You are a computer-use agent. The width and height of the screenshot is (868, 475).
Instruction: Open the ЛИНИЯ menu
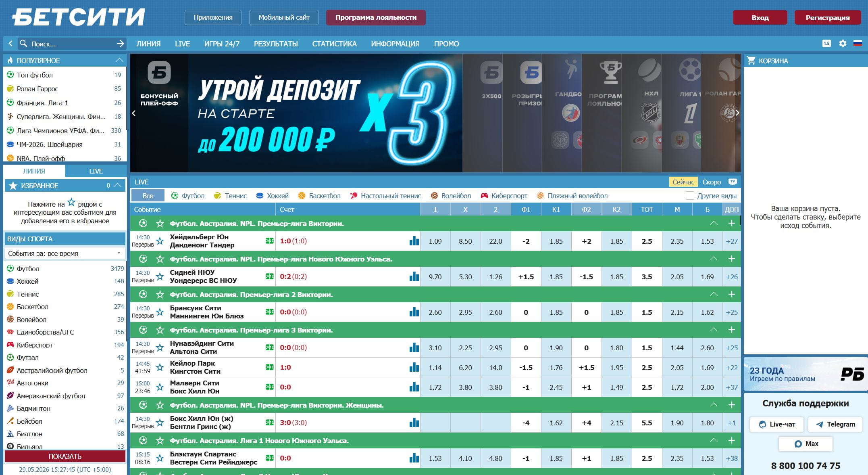click(x=148, y=44)
